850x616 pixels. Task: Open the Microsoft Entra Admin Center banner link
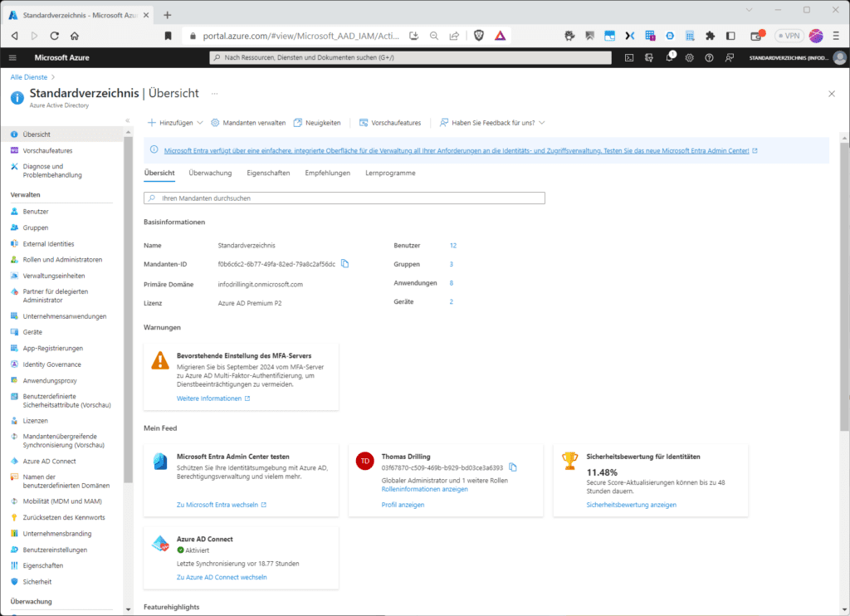[457, 151]
